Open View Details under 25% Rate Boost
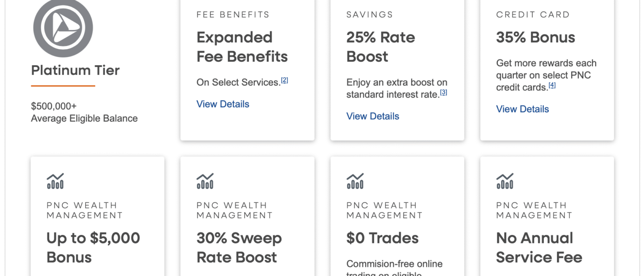 [373, 116]
